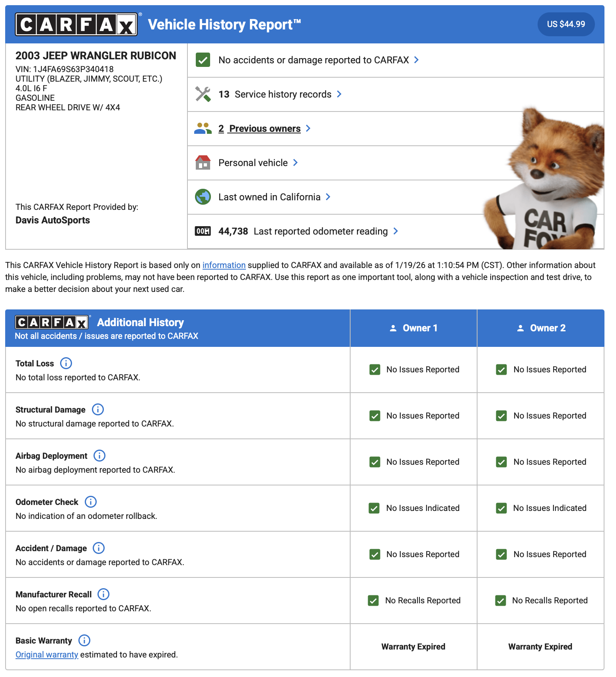Click the Davis AutoSports provider name
The height and width of the screenshot is (677, 616).
(53, 220)
